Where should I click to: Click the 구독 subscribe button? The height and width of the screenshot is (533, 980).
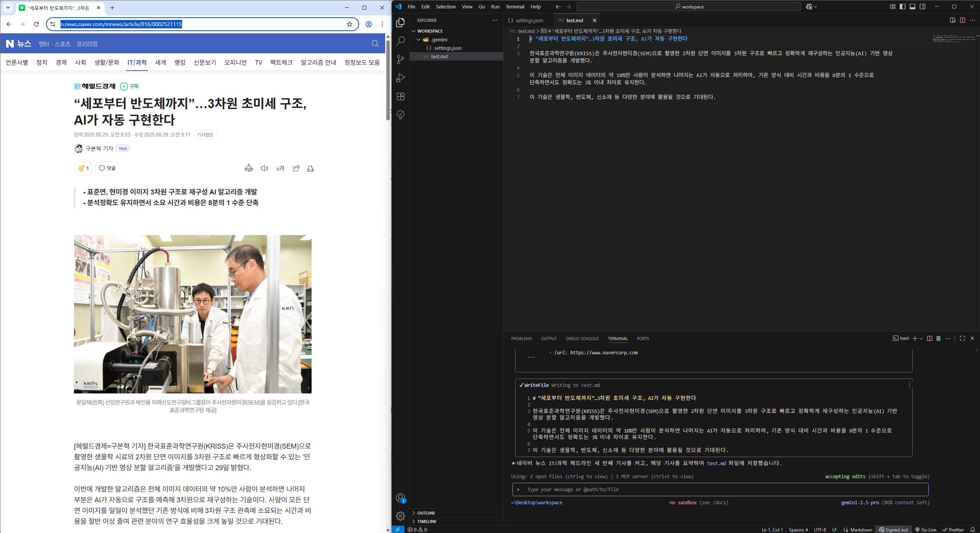(130, 86)
